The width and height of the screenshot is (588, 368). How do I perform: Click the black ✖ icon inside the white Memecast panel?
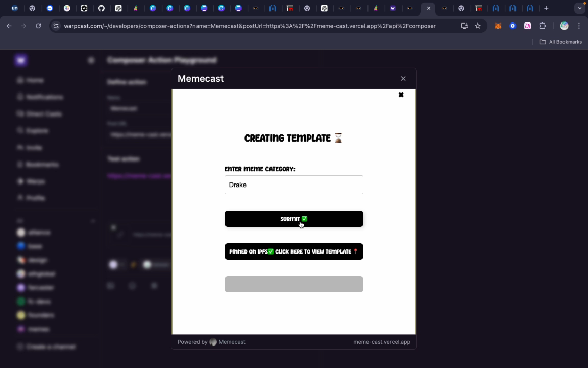pyautogui.click(x=401, y=95)
